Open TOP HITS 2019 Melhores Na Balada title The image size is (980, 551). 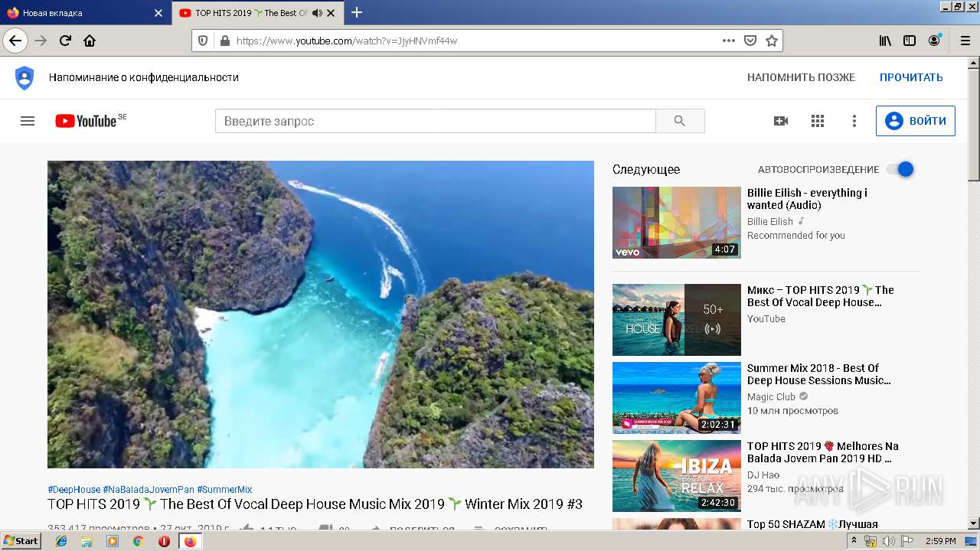(823, 452)
